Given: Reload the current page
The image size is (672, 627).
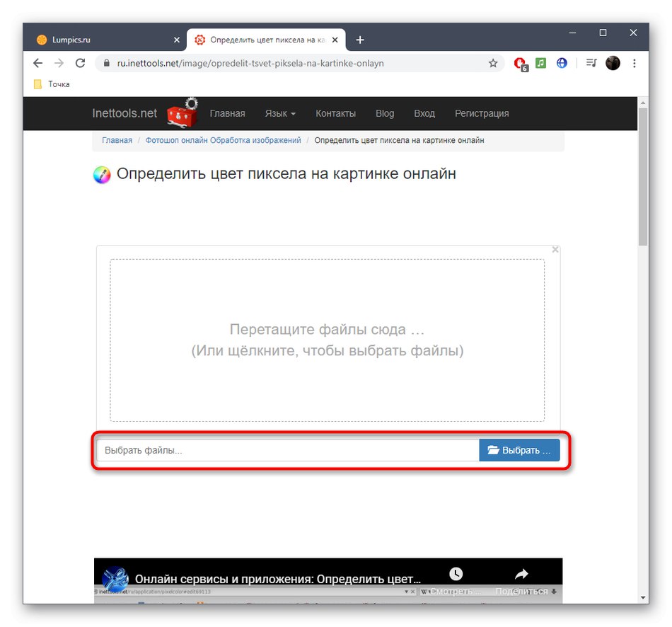Looking at the screenshot, I should [x=80, y=64].
